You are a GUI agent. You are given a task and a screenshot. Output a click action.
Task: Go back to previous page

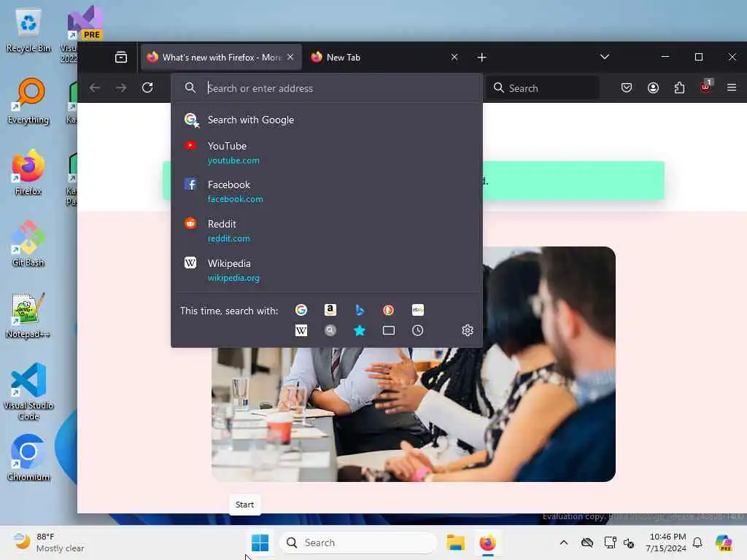95,87
